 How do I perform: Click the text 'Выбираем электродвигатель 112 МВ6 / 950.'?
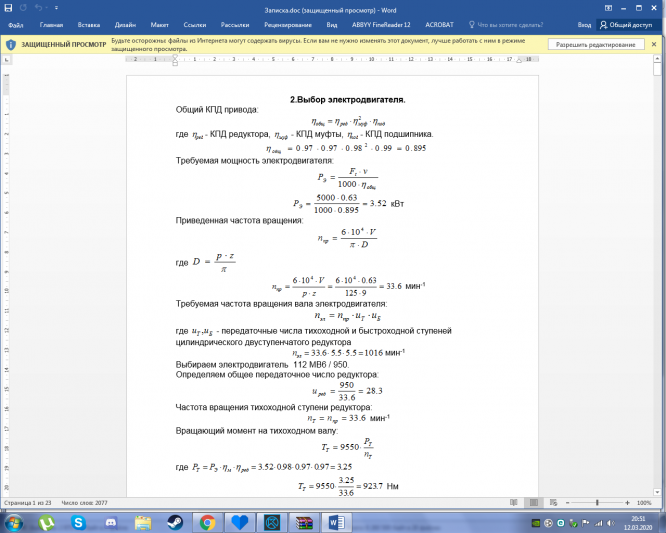262,364
